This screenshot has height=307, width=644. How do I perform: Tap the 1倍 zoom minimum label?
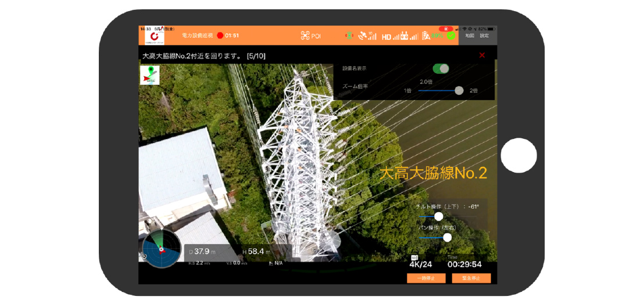pyautogui.click(x=407, y=91)
